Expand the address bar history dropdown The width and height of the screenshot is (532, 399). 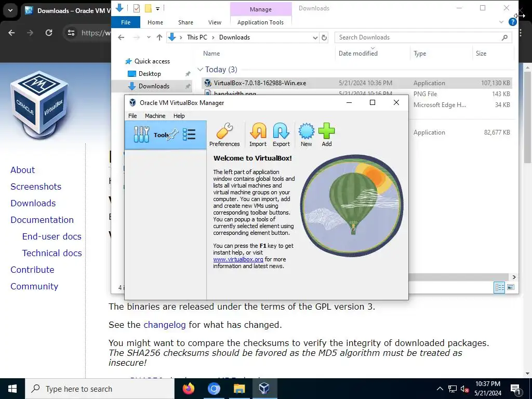click(315, 37)
